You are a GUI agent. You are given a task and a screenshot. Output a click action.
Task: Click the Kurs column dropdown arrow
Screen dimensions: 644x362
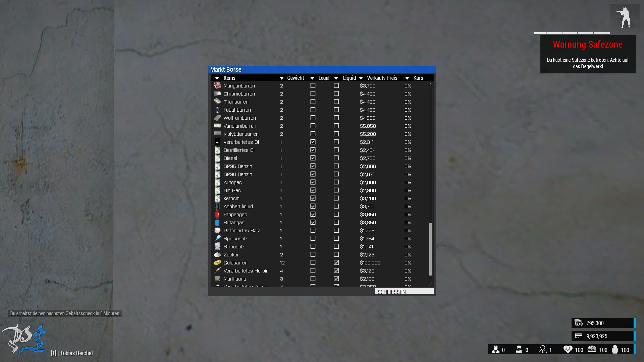(x=407, y=78)
